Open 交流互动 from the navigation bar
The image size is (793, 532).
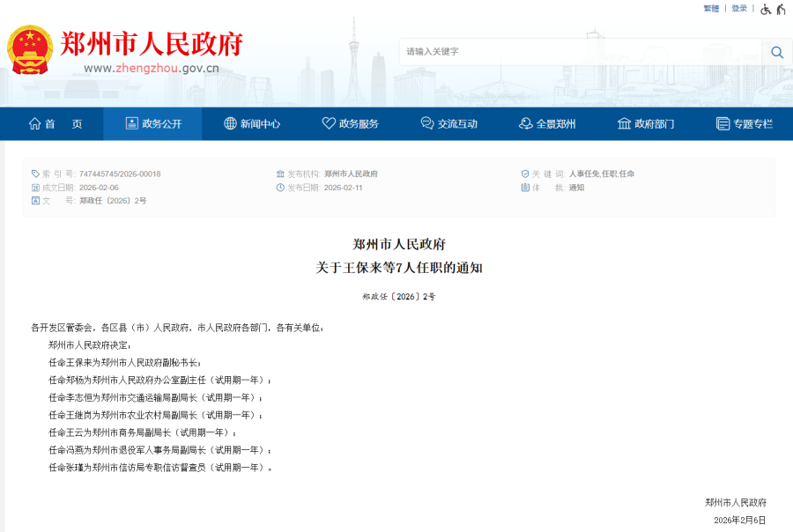pos(448,124)
